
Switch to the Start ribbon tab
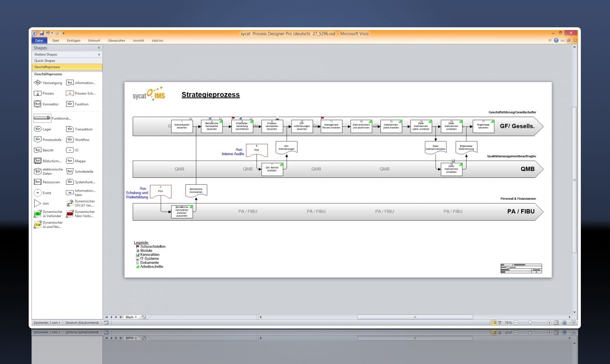pyautogui.click(x=56, y=40)
